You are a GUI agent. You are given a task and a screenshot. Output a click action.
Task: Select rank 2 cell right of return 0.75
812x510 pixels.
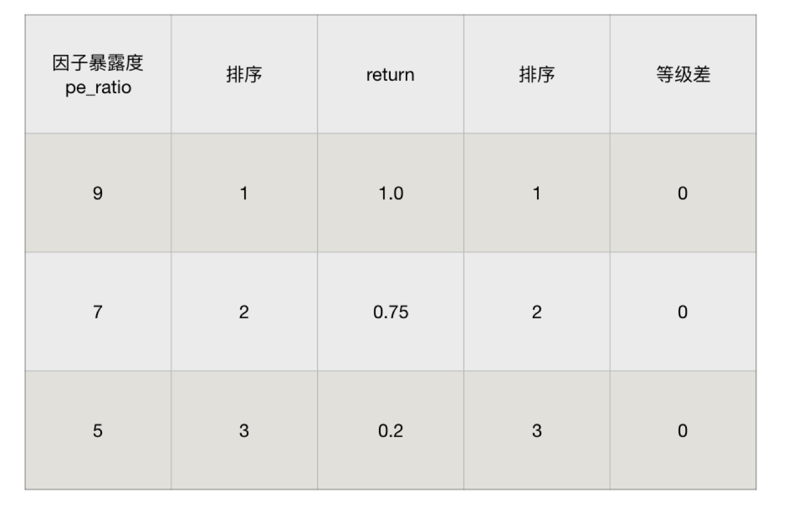(x=536, y=312)
